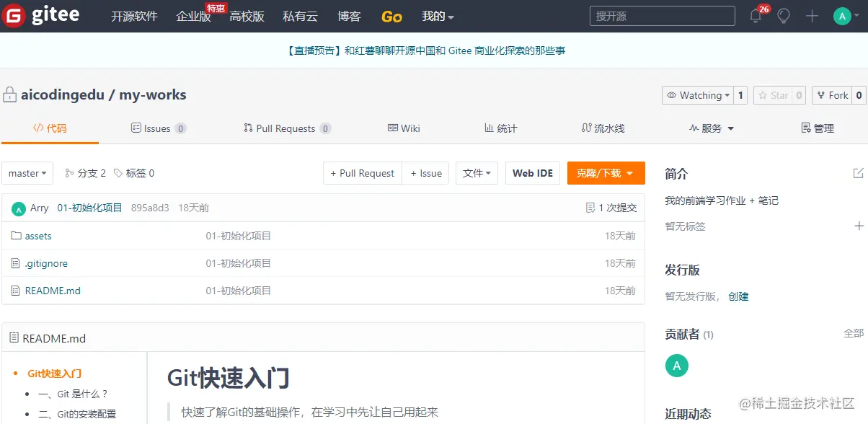868x424 pixels.
Task: Open the .gitignore file
Action: pyautogui.click(x=46, y=263)
